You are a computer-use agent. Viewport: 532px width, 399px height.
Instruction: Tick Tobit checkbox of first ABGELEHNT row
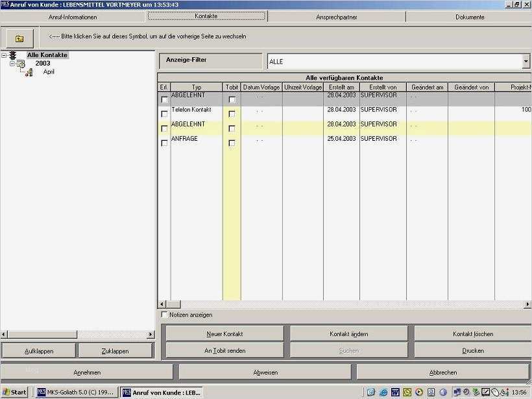click(x=232, y=100)
